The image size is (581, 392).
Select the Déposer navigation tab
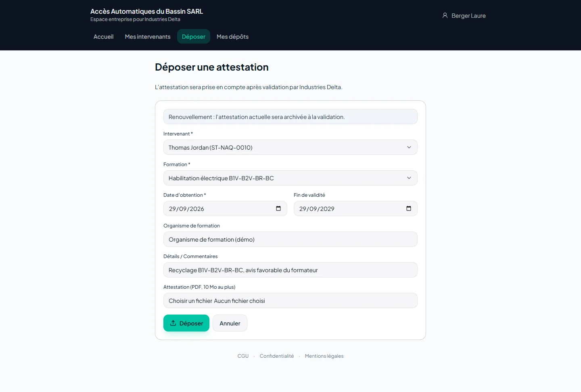(194, 36)
